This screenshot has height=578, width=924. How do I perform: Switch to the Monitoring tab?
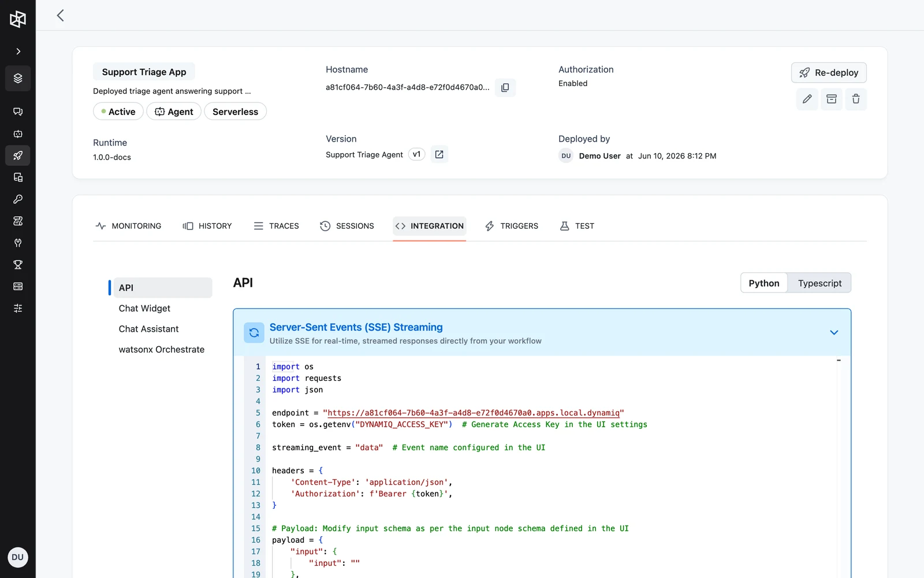[128, 226]
